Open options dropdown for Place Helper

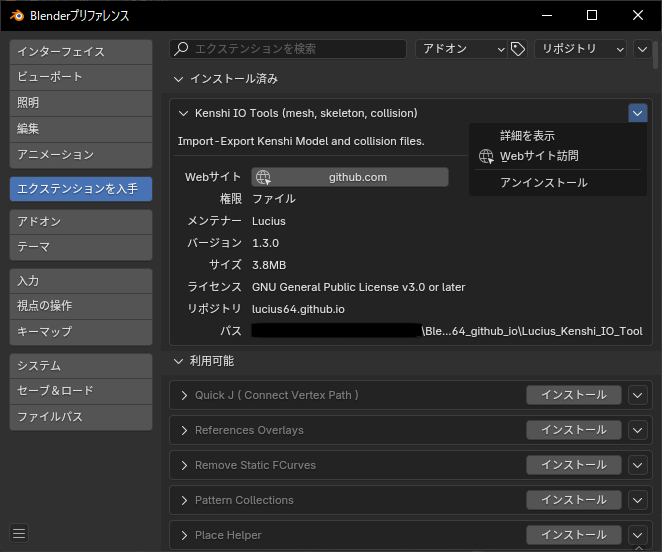pos(638,536)
